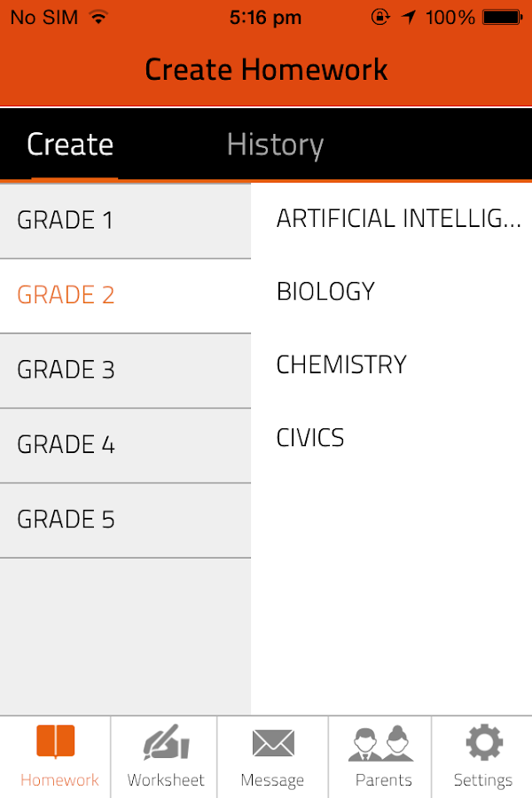The width and height of the screenshot is (532, 798).
Task: Tap the Worksheet pencil icon
Action: click(165, 743)
